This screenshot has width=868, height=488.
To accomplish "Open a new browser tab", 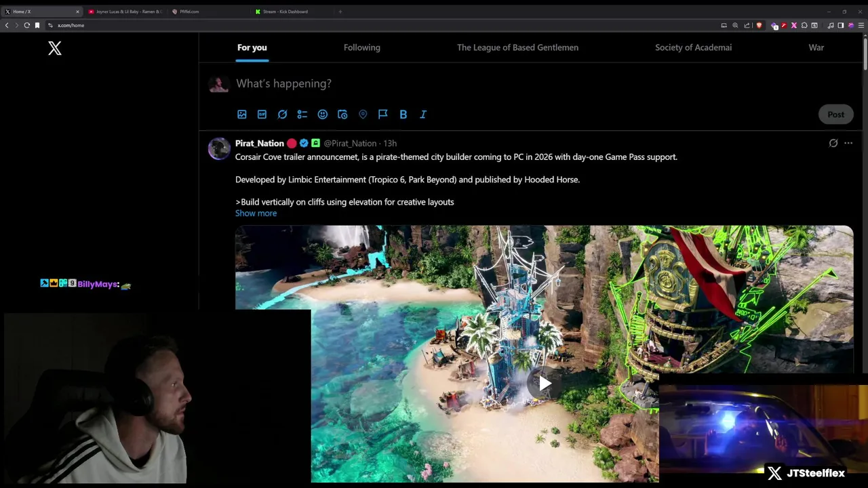I will point(340,12).
